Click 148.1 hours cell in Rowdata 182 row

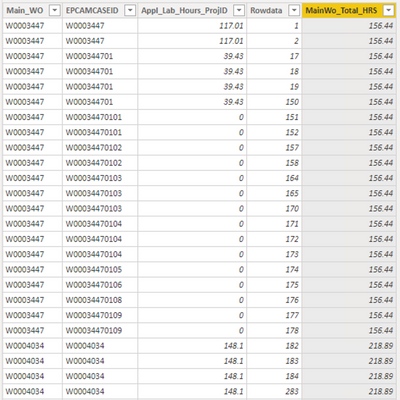[192, 346]
